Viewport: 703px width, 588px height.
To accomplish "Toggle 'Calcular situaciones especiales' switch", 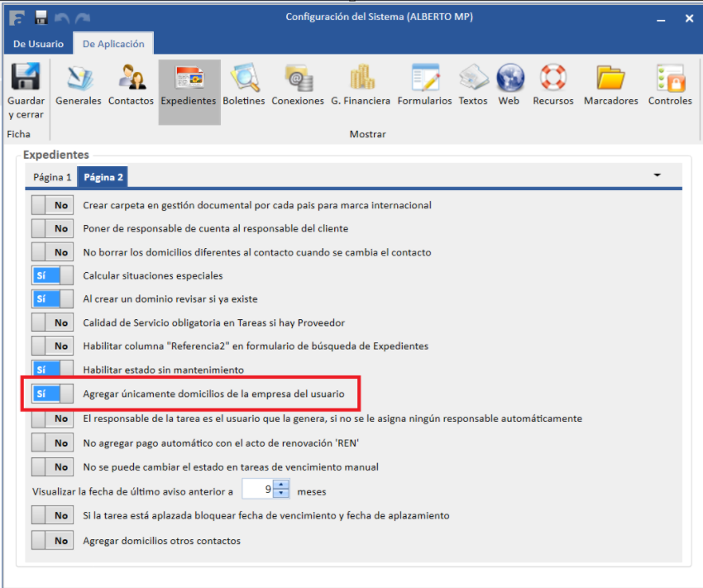I will tap(52, 275).
